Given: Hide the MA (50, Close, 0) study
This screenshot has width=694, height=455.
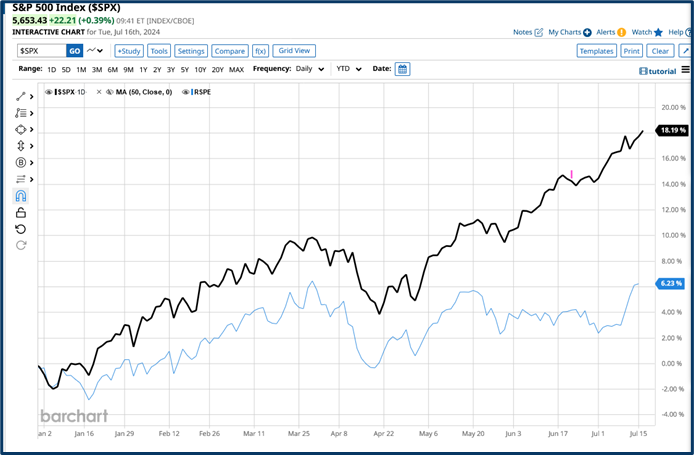Looking at the screenshot, I should click(110, 92).
